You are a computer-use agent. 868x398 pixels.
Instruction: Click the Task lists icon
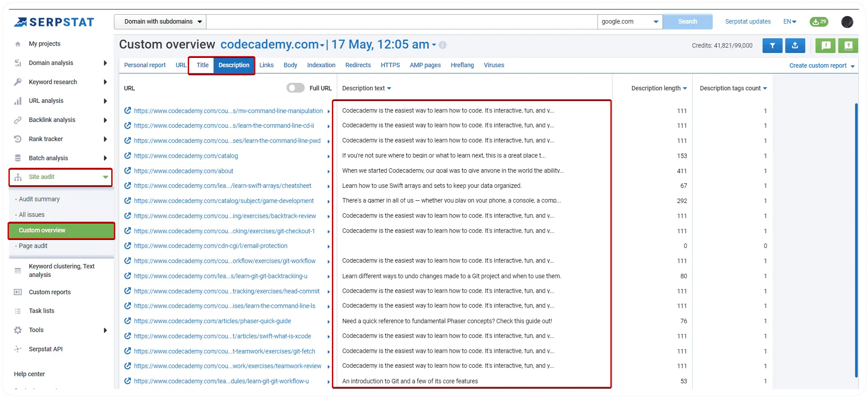coord(18,311)
